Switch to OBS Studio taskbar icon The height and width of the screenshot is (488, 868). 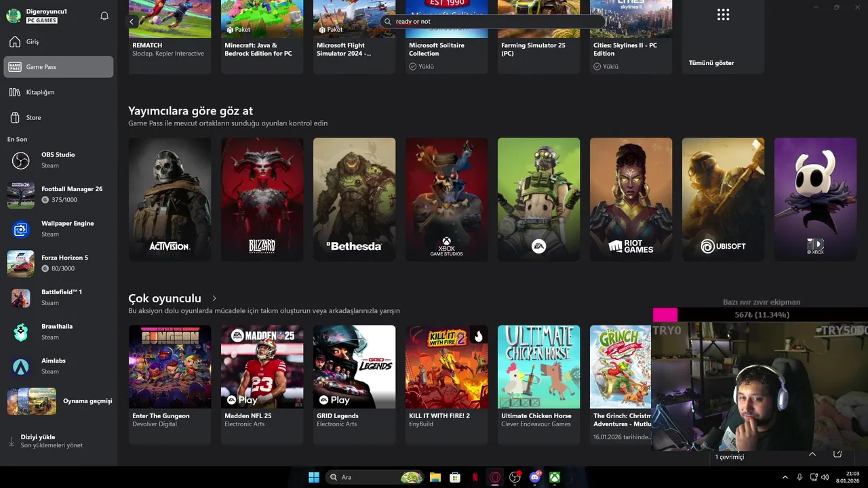tap(515, 477)
